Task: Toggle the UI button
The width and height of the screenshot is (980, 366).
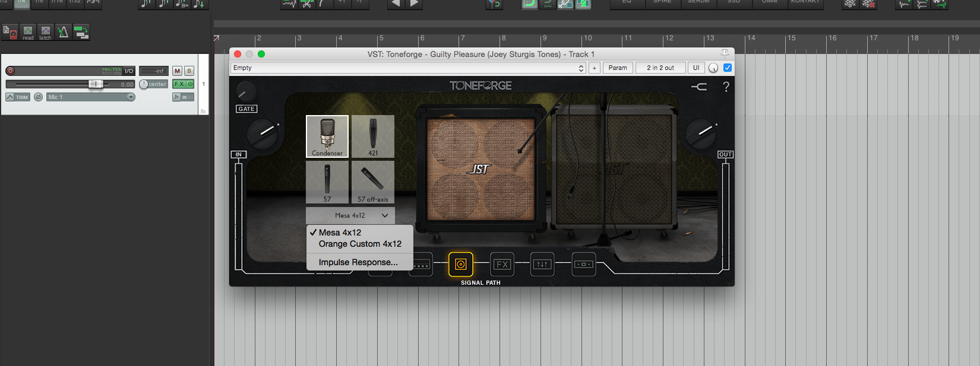Action: 696,68
